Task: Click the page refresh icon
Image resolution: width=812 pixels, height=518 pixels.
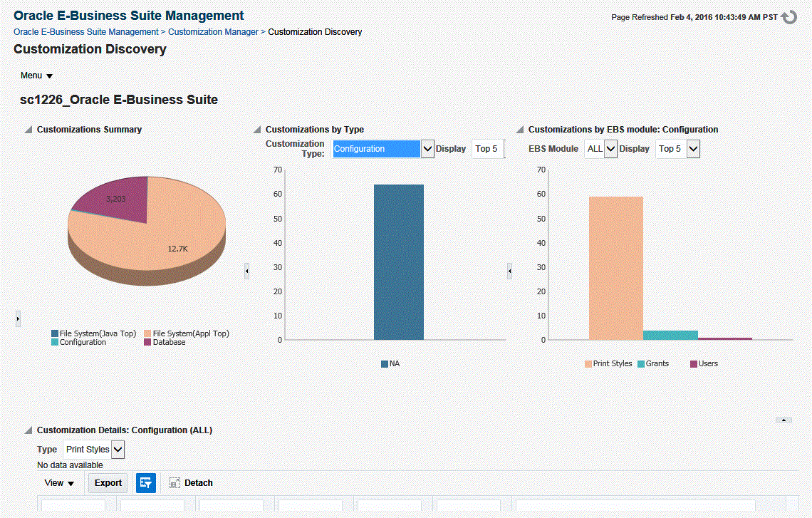Action: point(789,17)
